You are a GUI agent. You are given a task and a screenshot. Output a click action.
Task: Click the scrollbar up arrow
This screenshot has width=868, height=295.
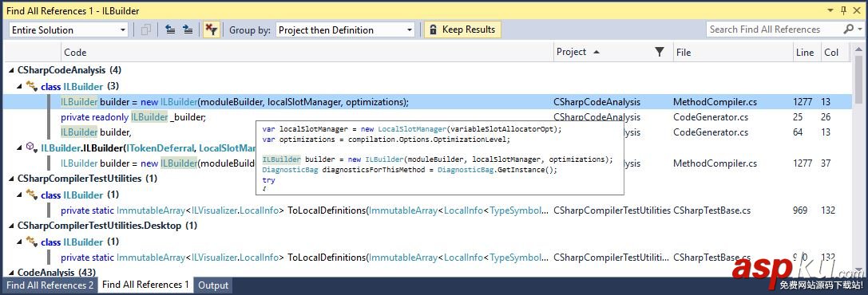pos(858,49)
